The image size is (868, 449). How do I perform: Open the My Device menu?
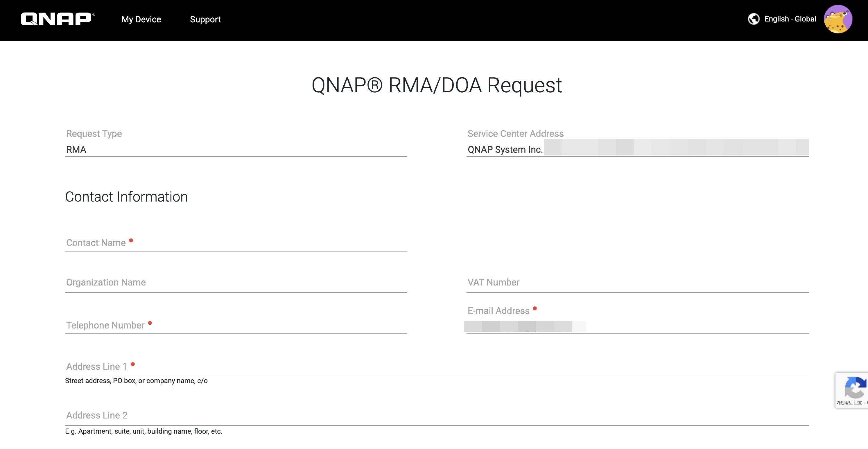pos(141,19)
